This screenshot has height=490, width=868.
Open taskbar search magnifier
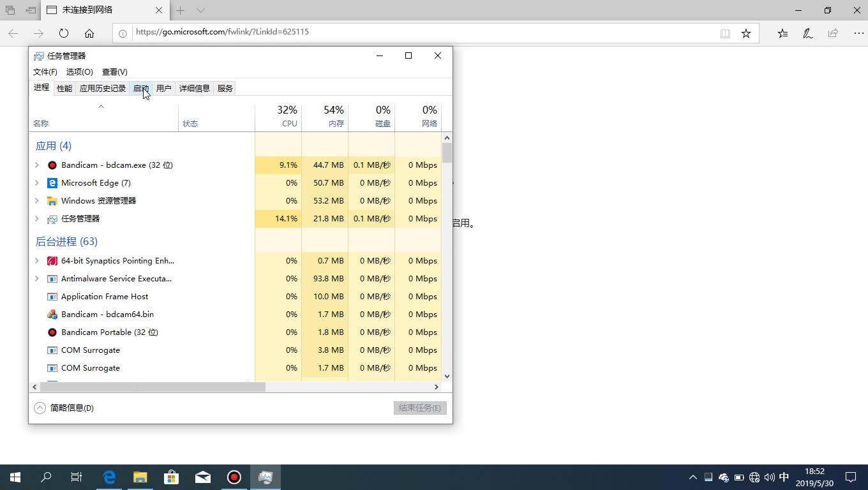tap(46, 477)
